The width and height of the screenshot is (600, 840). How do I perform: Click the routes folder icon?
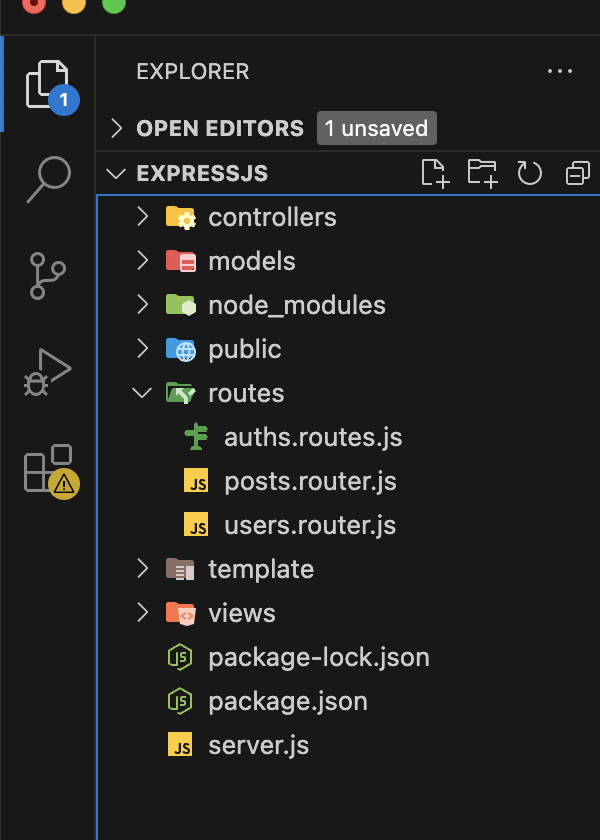[x=181, y=393]
